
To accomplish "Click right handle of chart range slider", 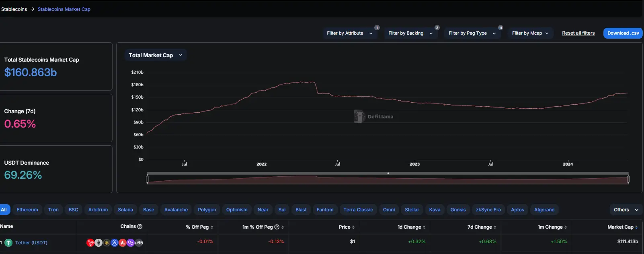I will pos(628,179).
